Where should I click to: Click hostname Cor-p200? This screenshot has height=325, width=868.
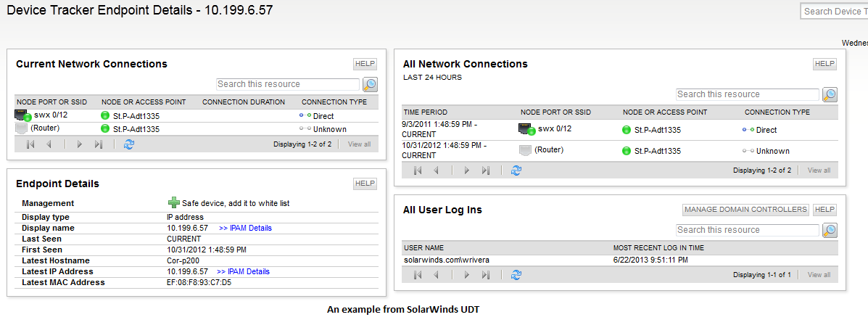click(183, 260)
